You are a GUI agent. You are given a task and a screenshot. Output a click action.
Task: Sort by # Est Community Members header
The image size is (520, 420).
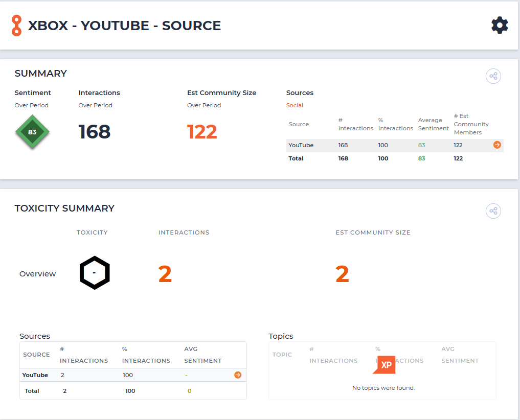[471, 124]
